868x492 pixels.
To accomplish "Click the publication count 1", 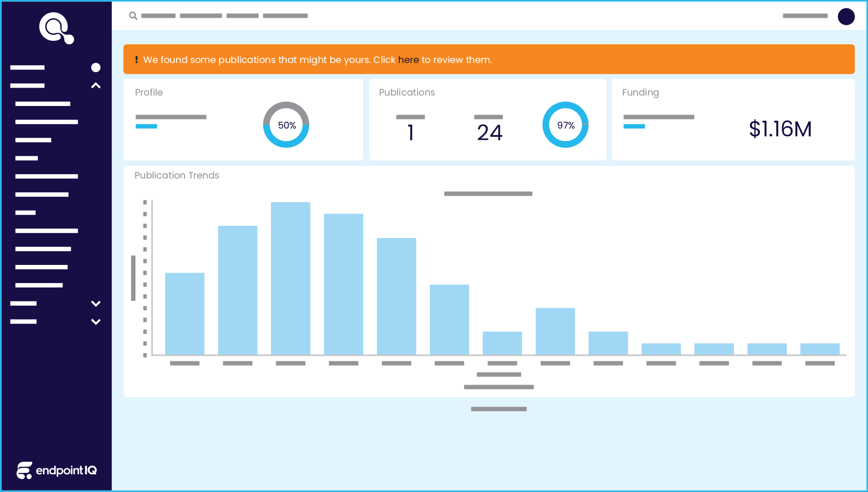I will 410,132.
